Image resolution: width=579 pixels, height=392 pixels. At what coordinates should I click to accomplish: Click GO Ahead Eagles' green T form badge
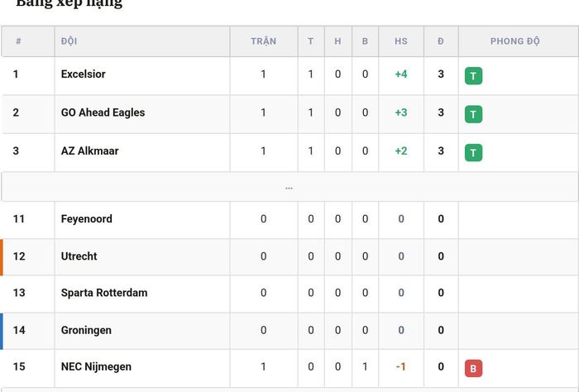(x=473, y=114)
